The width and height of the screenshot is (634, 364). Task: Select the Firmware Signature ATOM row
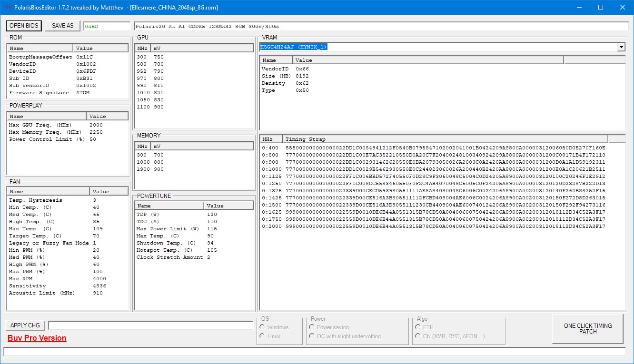point(68,93)
